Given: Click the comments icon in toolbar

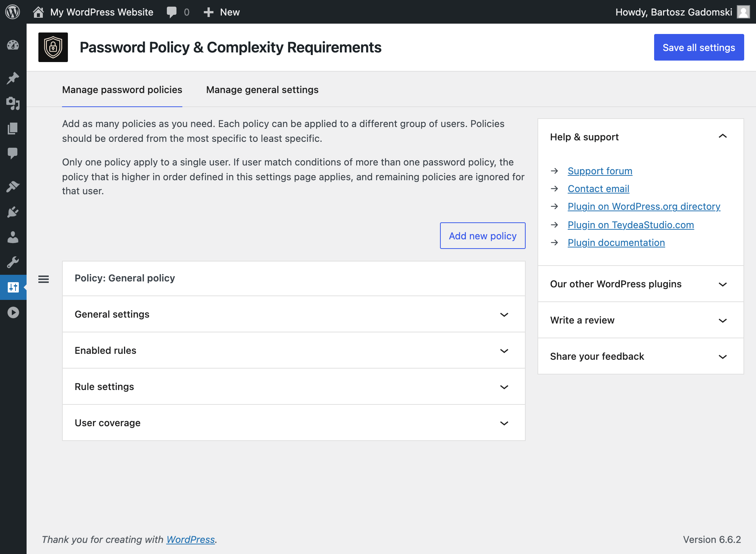Looking at the screenshot, I should point(170,12).
